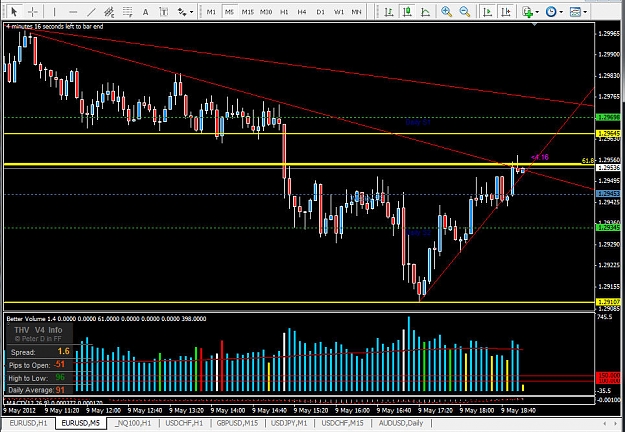
Task: Set timeframe to MN
Action: coord(356,12)
